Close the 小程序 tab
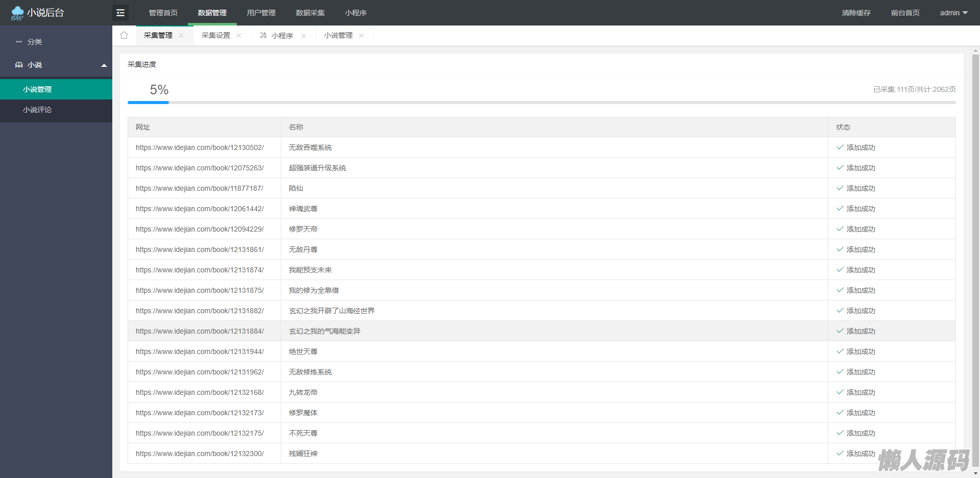 [304, 36]
